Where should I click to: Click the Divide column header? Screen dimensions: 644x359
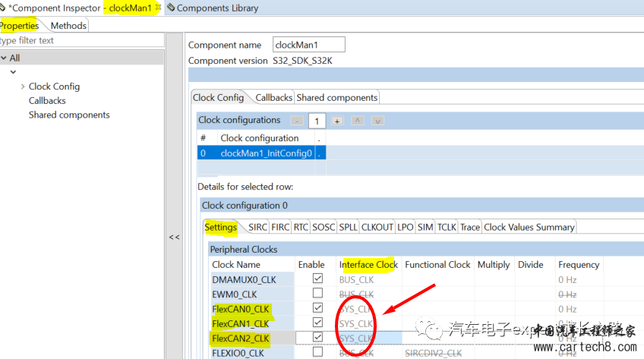point(530,265)
